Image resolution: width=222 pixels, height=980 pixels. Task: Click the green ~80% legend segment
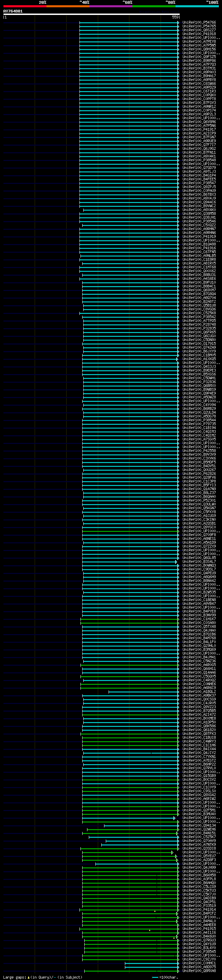[x=154, y=6]
